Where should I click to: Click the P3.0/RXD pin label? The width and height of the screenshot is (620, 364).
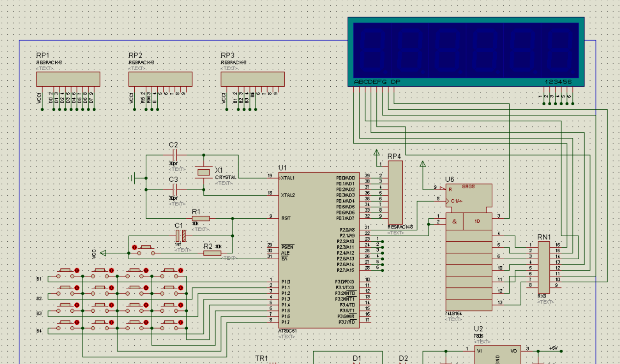(345, 282)
